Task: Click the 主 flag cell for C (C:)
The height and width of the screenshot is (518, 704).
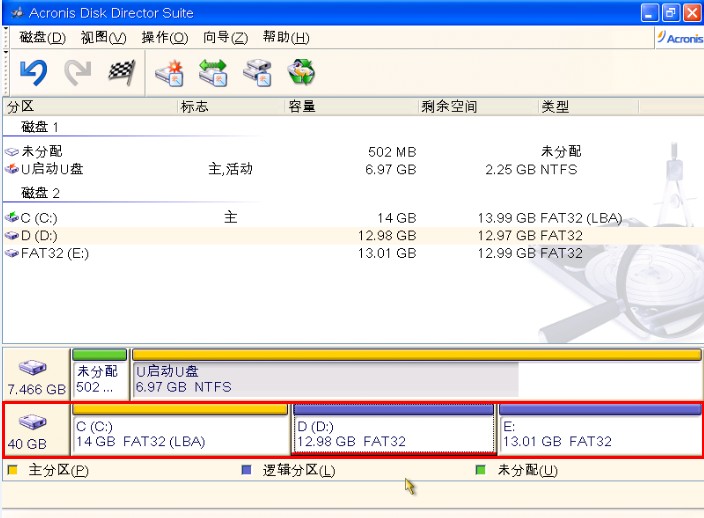Action: (230, 218)
